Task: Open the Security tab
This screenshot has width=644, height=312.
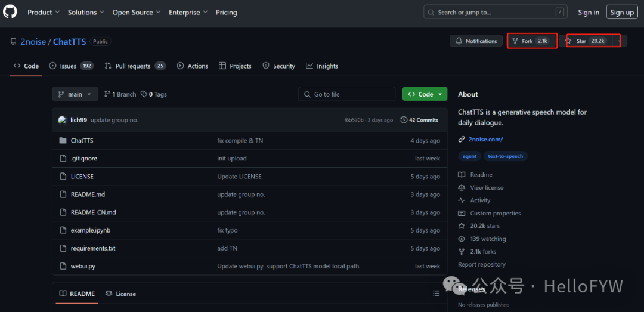Action: pos(279,66)
